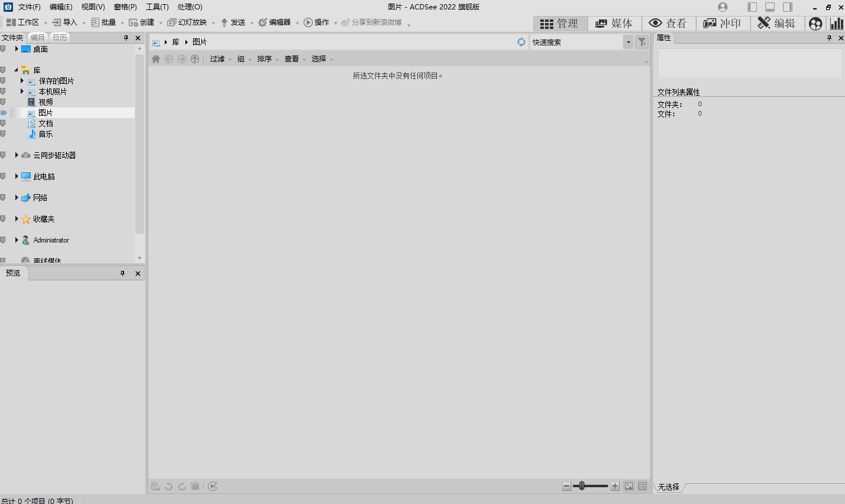Toggle the right panel layout button
This screenshot has width=845, height=504.
pos(788,7)
